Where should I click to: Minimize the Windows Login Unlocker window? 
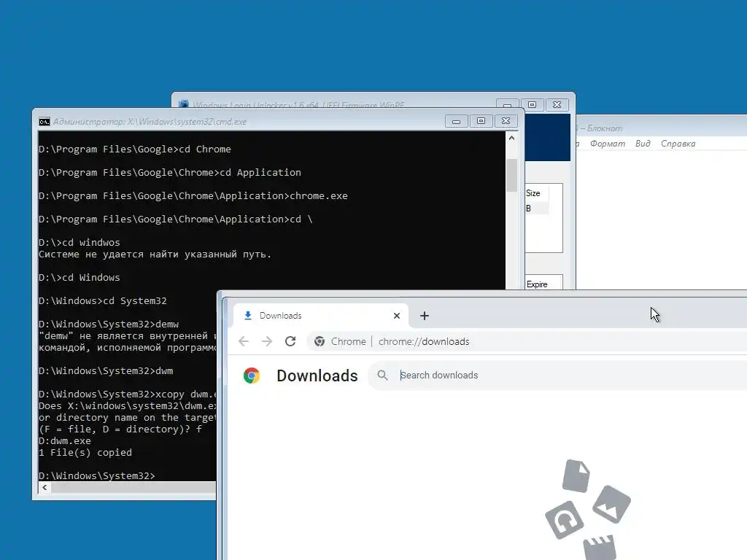(508, 105)
